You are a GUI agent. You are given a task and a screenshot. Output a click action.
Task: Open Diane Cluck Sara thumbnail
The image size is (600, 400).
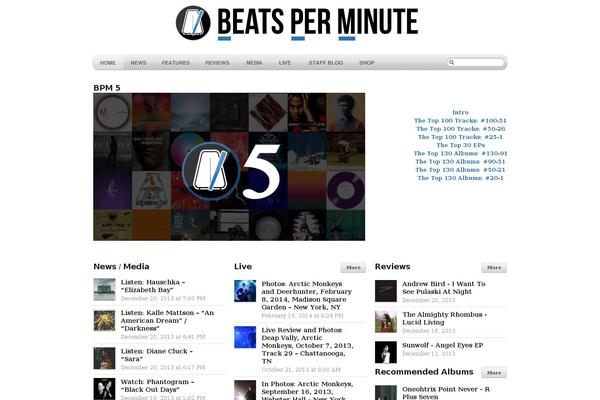104,358
